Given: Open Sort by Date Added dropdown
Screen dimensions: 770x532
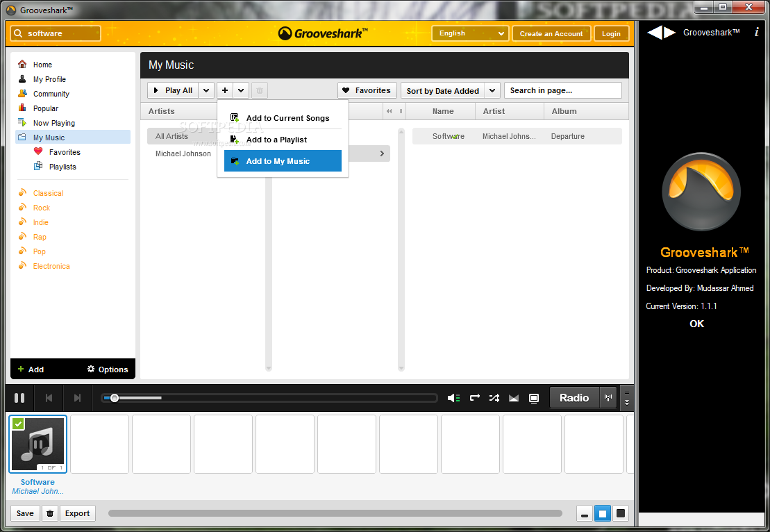Looking at the screenshot, I should coord(451,90).
